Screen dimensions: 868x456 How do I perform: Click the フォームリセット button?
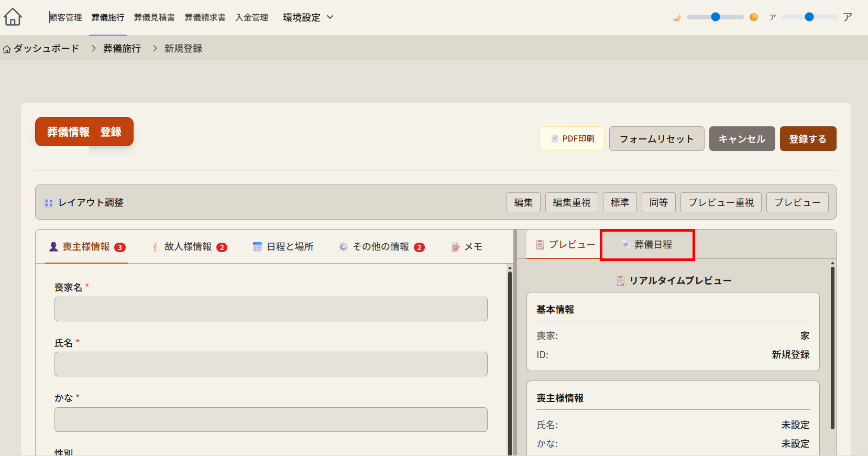[656, 139]
